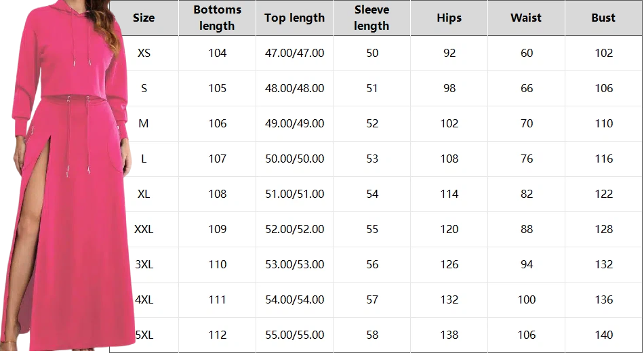The height and width of the screenshot is (353, 644).
Task: Click the Waist column header
Action: click(526, 18)
